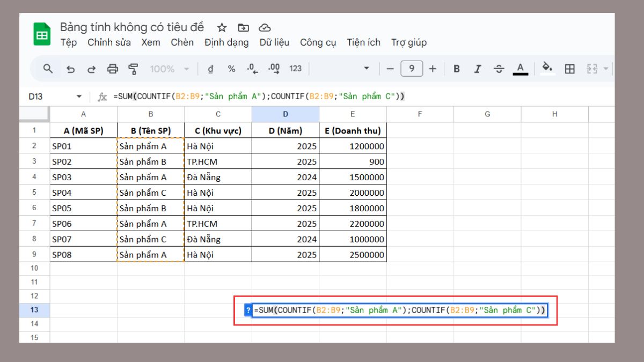Open the fill color picker
The image size is (644, 362).
(547, 68)
